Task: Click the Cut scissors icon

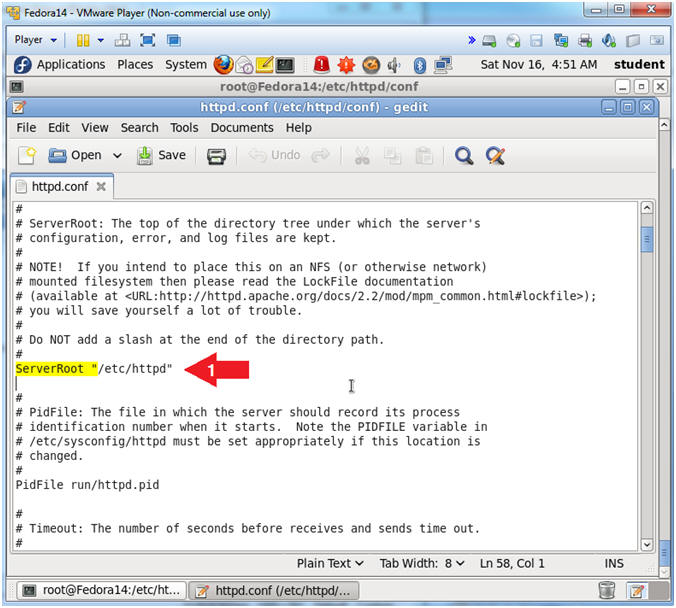Action: (x=362, y=156)
